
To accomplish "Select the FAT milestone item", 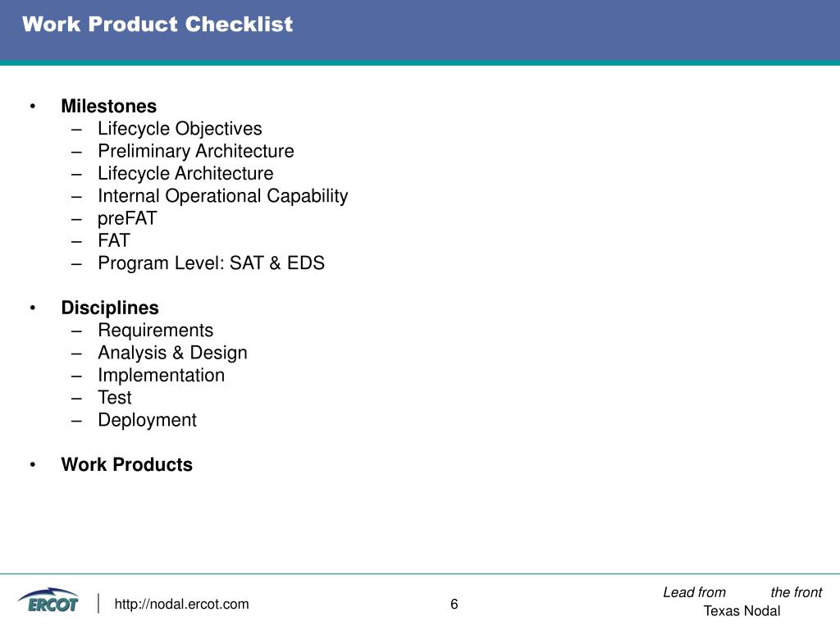I will point(113,240).
